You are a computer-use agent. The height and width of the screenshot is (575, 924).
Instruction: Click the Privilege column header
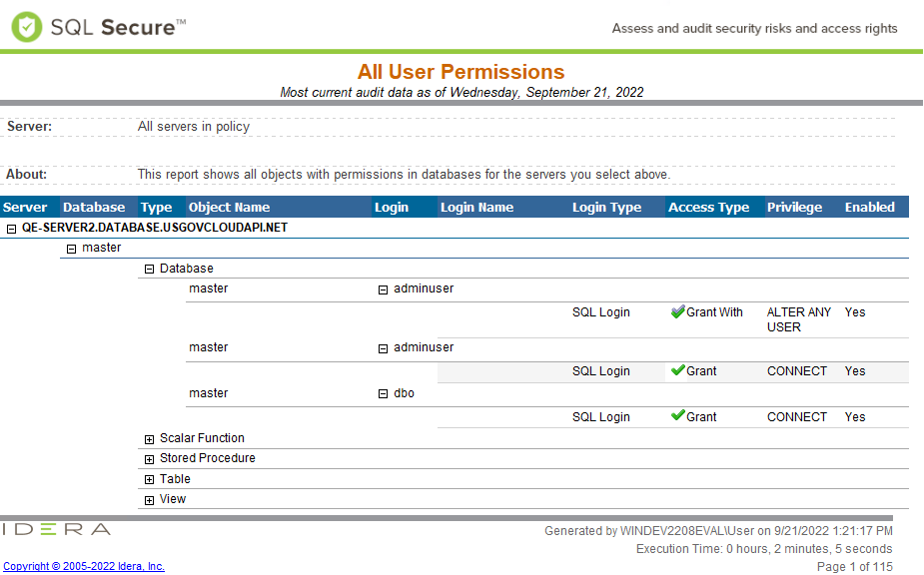(794, 208)
